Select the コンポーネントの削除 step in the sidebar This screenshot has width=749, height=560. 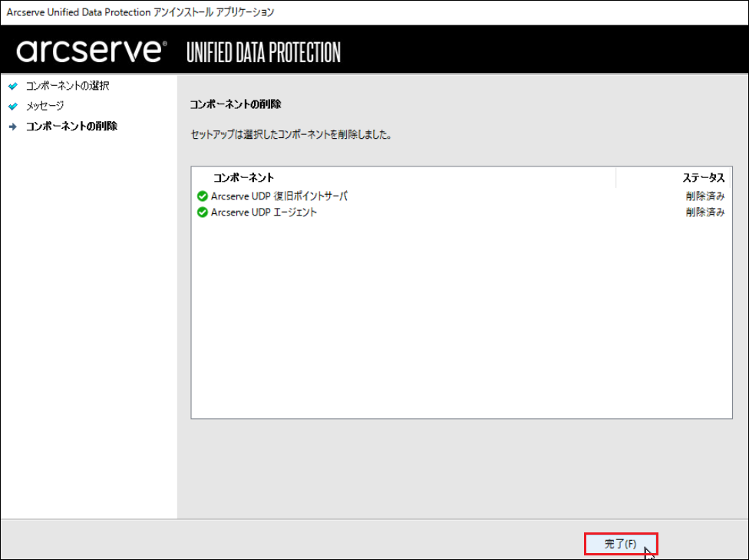coord(71,126)
